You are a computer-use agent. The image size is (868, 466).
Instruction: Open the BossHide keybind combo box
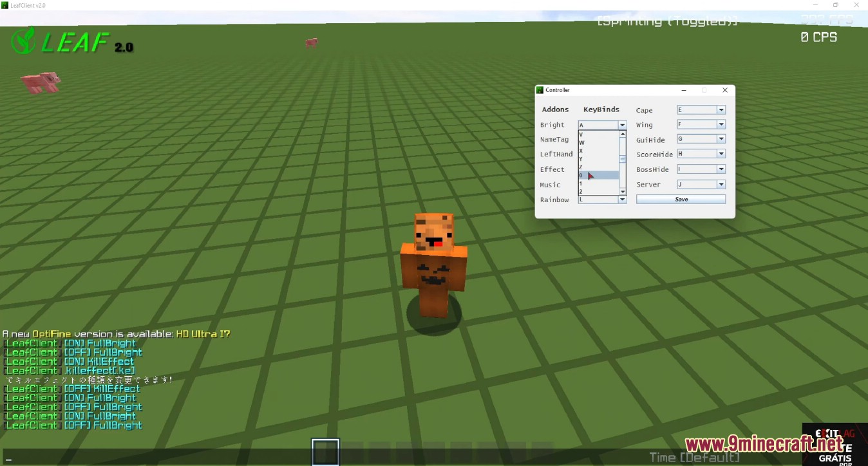tap(701, 169)
